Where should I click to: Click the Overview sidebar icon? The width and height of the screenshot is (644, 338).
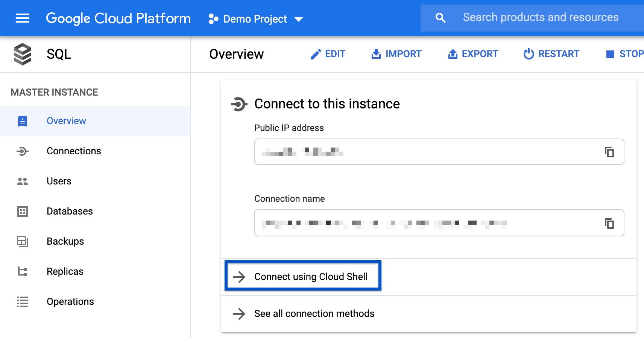pos(23,121)
